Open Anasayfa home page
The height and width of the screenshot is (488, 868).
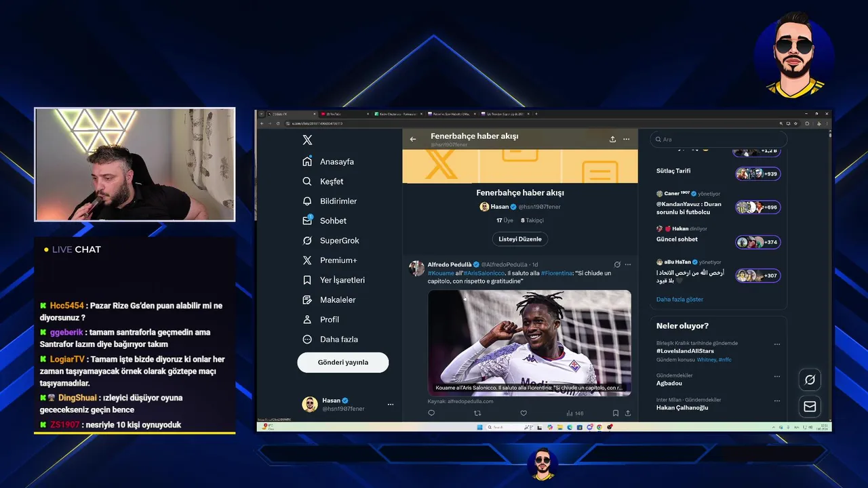click(328, 161)
